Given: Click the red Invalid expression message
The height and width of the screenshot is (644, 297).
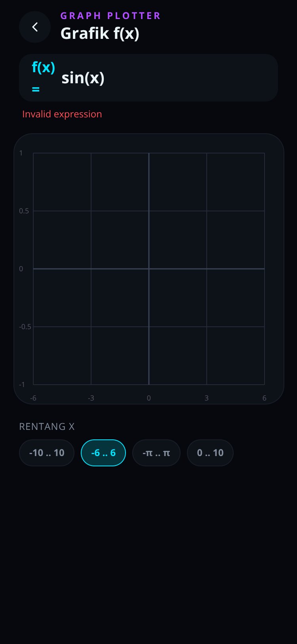Looking at the screenshot, I should click(62, 114).
